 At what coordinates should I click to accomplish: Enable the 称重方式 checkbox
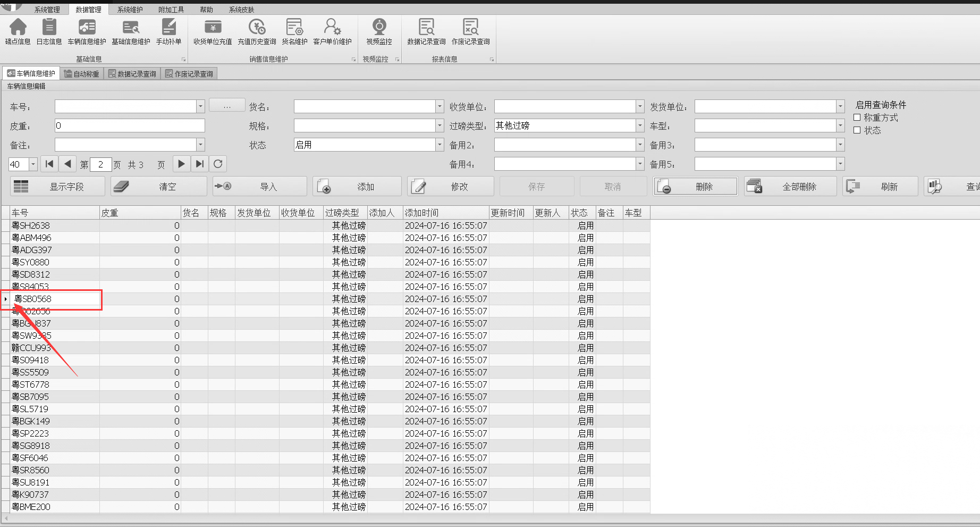(857, 118)
